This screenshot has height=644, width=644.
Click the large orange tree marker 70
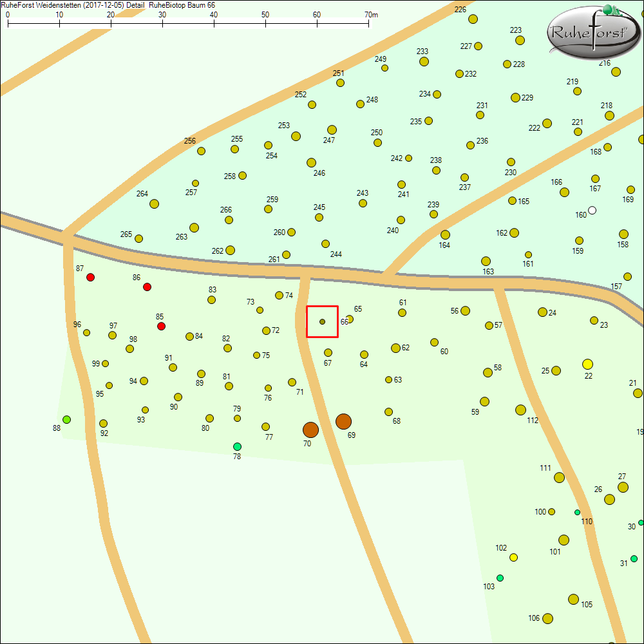coord(310,430)
